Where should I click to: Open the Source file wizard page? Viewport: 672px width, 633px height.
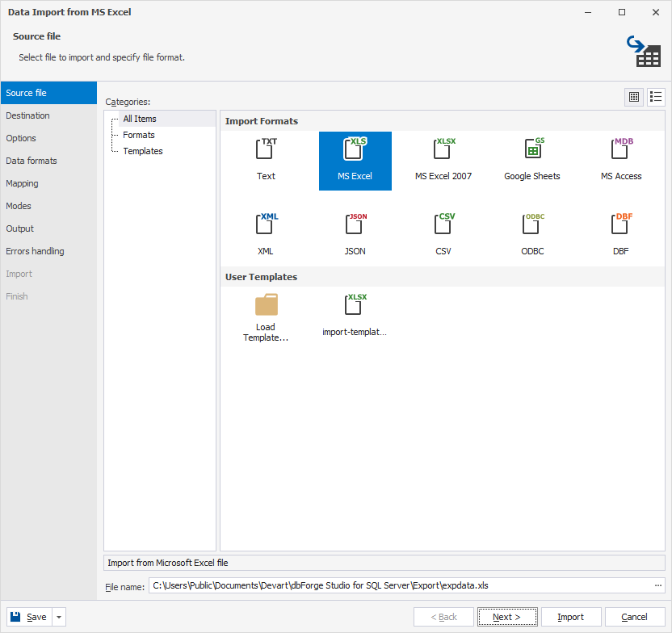[x=48, y=93]
